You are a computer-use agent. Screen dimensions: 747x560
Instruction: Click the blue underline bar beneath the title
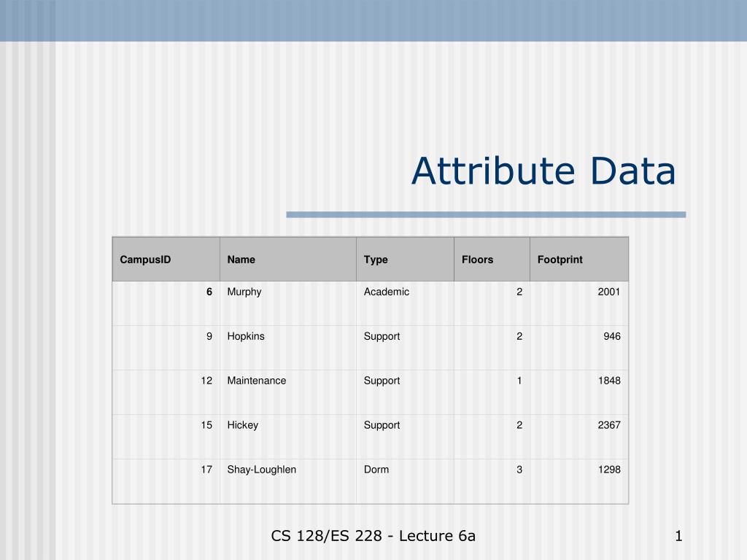[487, 214]
